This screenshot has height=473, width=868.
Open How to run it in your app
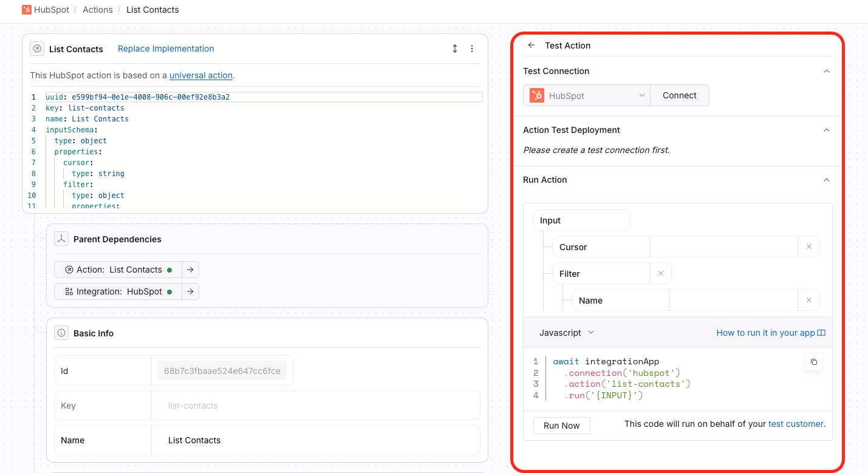[x=771, y=333]
